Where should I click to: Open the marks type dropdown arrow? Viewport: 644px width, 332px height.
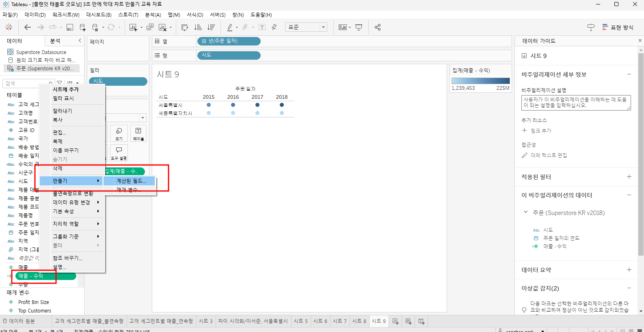[x=143, y=118]
